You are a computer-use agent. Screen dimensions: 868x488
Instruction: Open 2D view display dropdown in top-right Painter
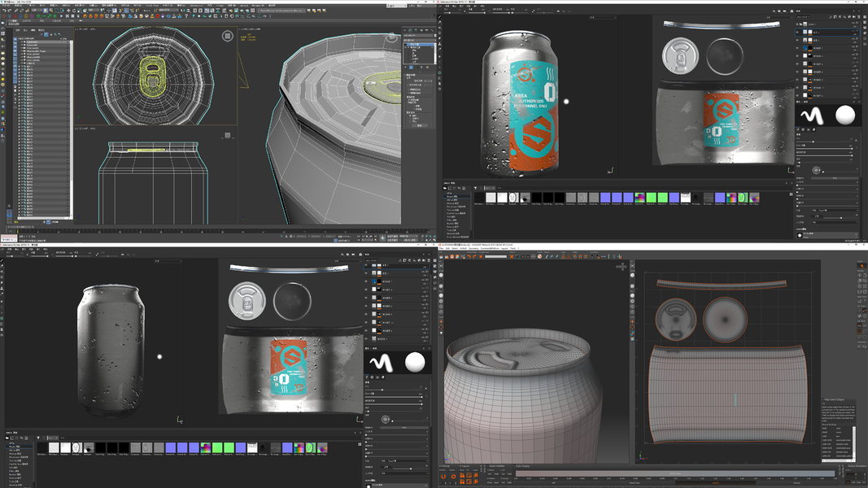tap(779, 17)
